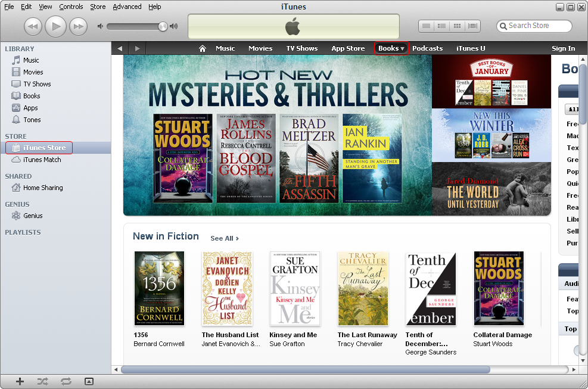The image size is (588, 389).
Task: Skip ahead with the fast-forward button
Action: 79,26
